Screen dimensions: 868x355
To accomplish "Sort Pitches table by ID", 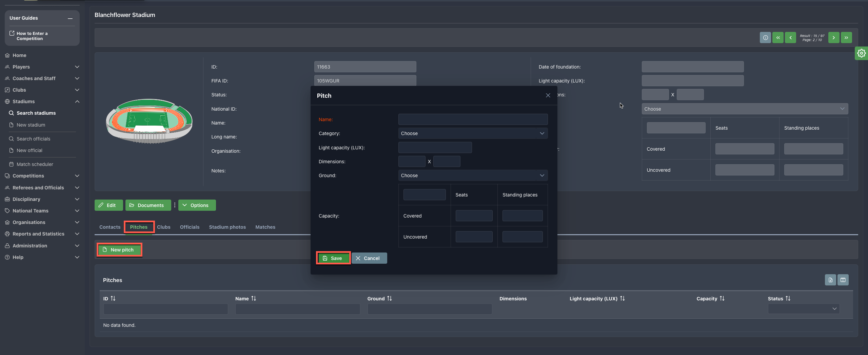I will click(113, 298).
